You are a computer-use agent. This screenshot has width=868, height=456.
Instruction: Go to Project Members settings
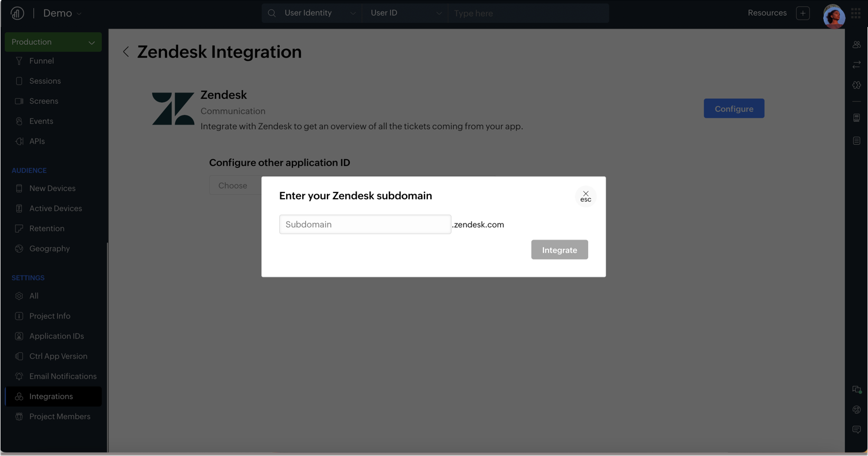[60, 416]
